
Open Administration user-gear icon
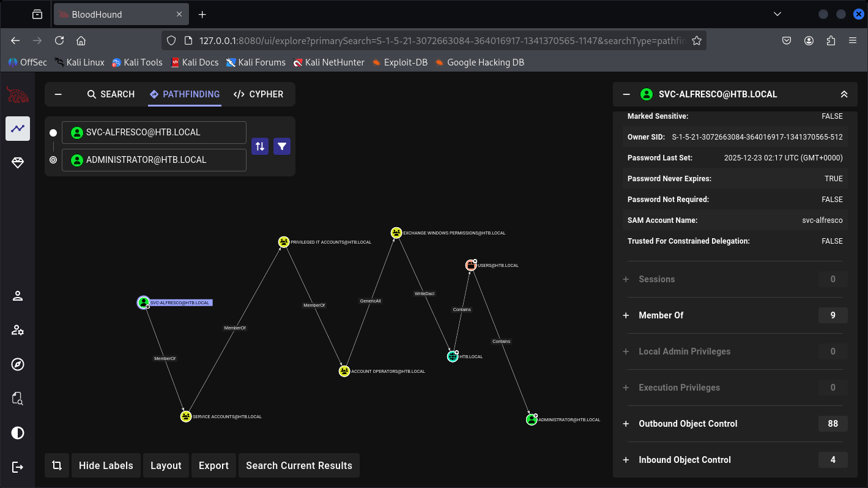pos(18,331)
